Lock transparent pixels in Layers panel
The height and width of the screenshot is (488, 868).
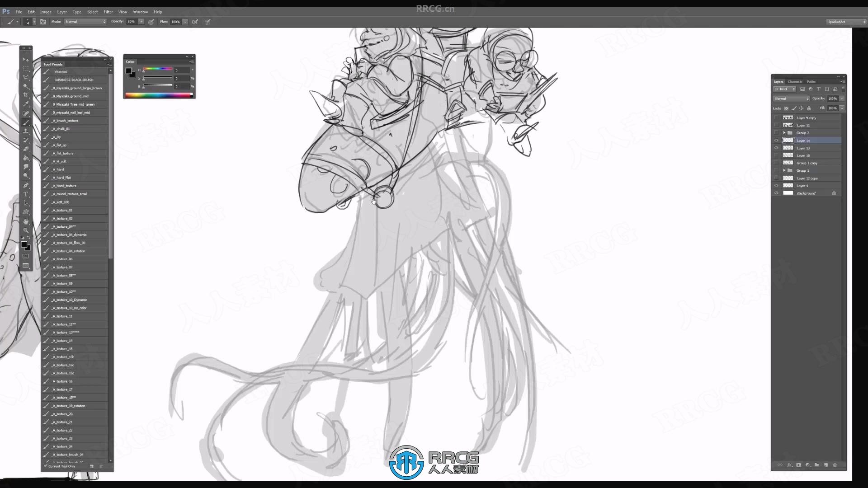point(786,108)
